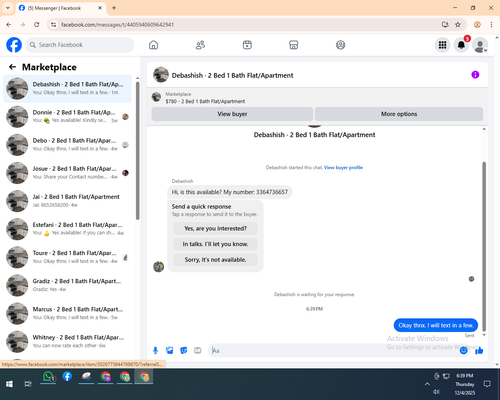
Task: Open Windows Task View
Action: [28, 384]
